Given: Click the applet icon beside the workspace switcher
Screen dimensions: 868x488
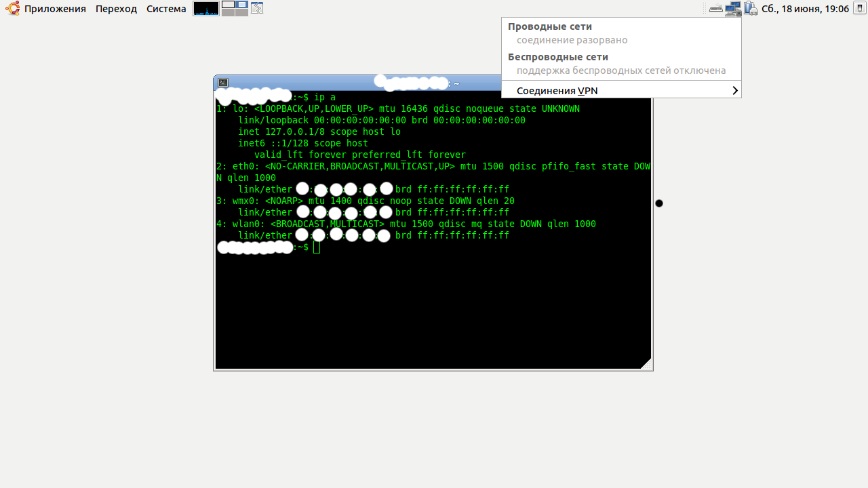Looking at the screenshot, I should 257,9.
